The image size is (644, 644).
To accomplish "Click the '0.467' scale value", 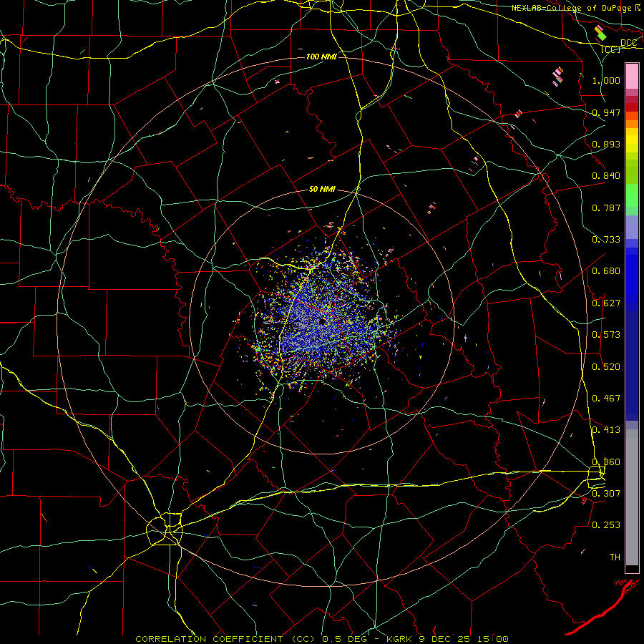I will (606, 398).
